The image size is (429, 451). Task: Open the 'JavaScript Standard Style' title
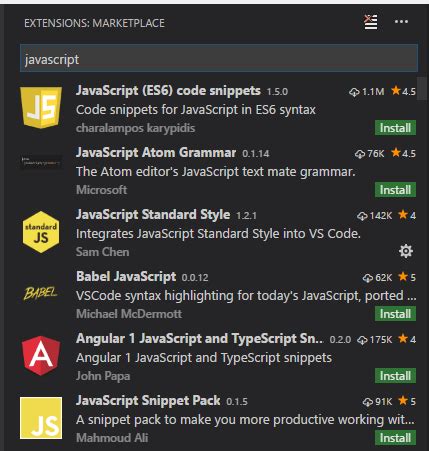153,215
